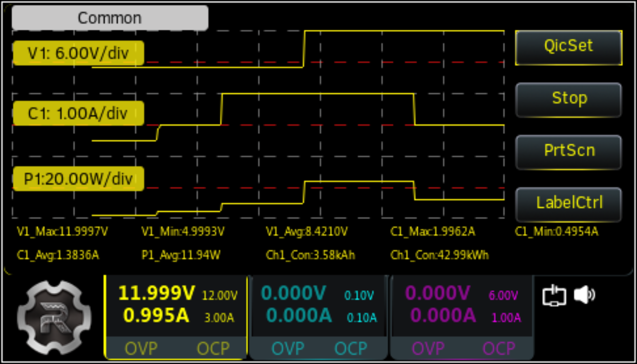
Task: Open the LabelCtrl option
Action: point(569,203)
